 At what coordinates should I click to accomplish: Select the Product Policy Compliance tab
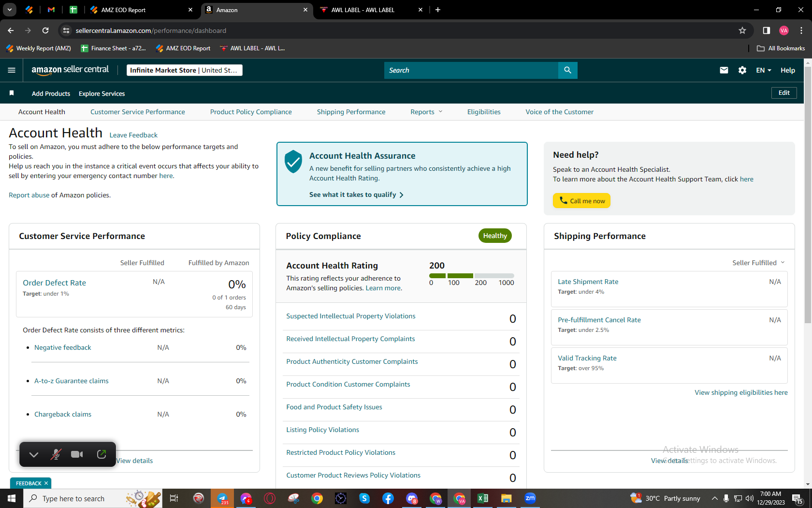(251, 112)
